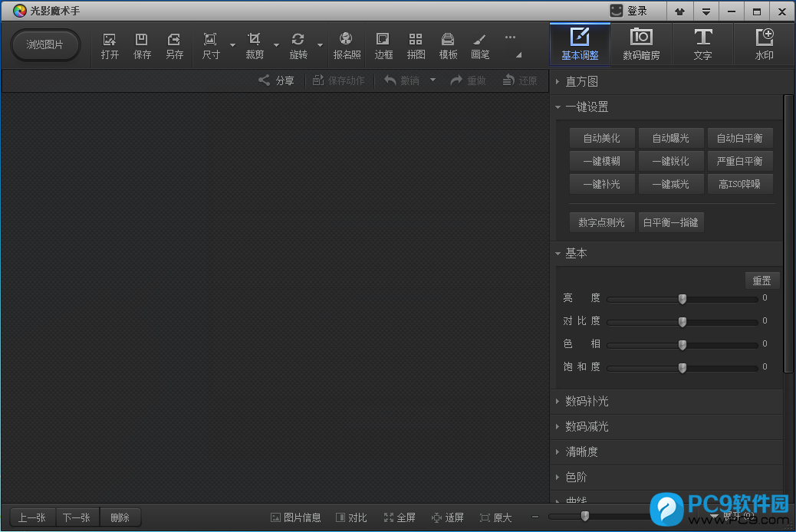Click 适屏 (Fit to screen)
The image size is (796, 532).
(x=447, y=517)
